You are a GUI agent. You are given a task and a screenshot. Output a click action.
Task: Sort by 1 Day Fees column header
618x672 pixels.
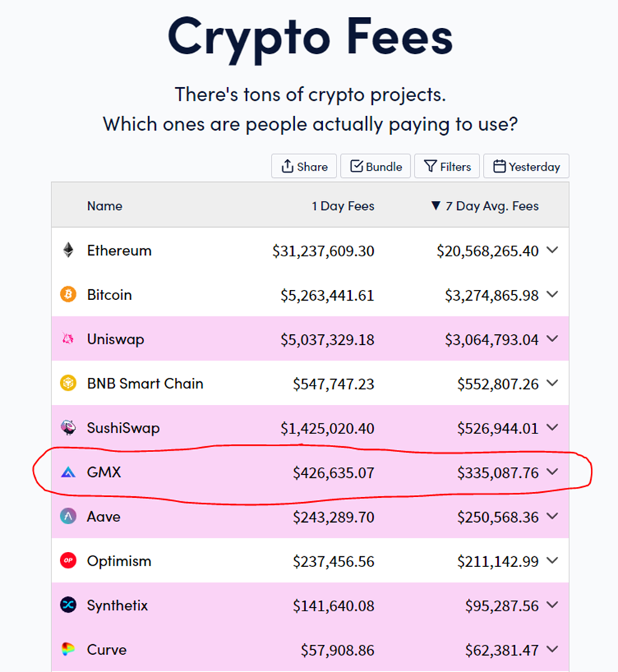(x=343, y=206)
